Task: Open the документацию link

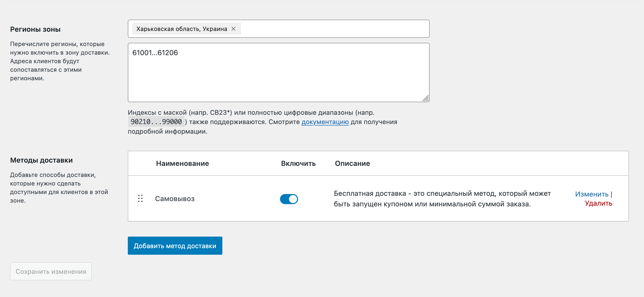Action: (325, 122)
